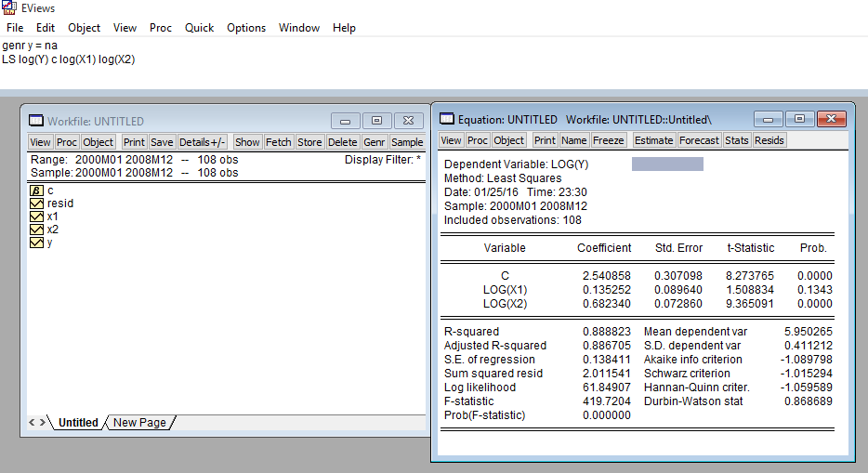Select the x1 series icon
Image resolution: width=868 pixels, height=473 pixels.
point(37,217)
